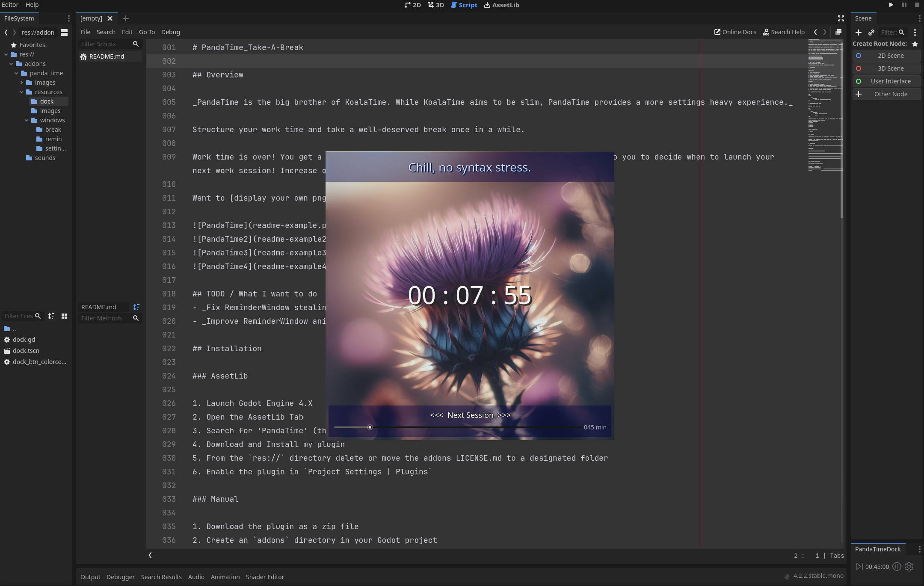Click the Online Docs link

tap(735, 32)
